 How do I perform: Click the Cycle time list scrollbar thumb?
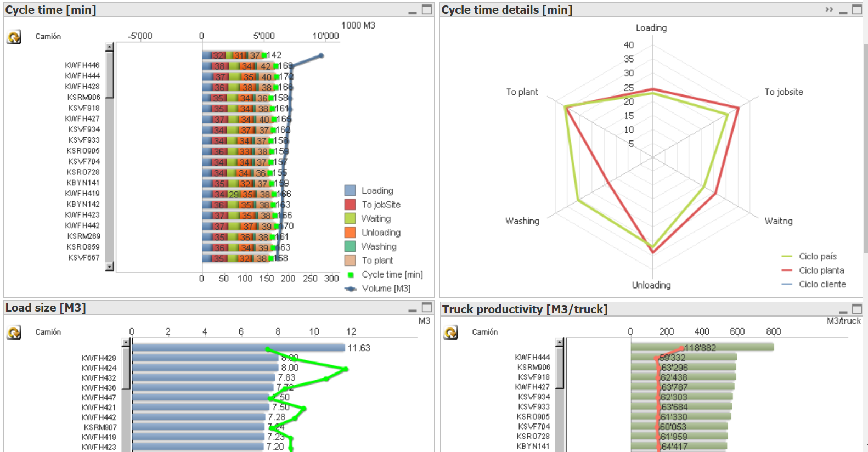coord(109,75)
